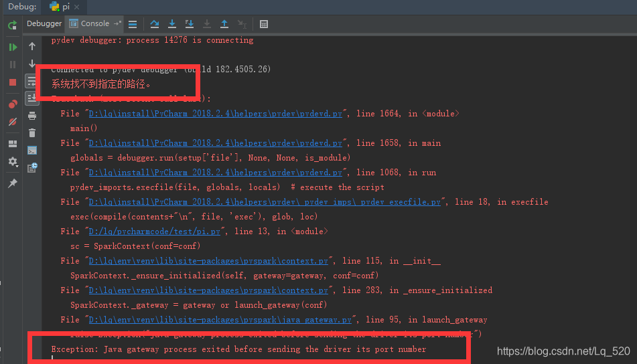Viewport: 637px width, 364px height.
Task: Click Step Into My Code
Action: pyautogui.click(x=190, y=24)
